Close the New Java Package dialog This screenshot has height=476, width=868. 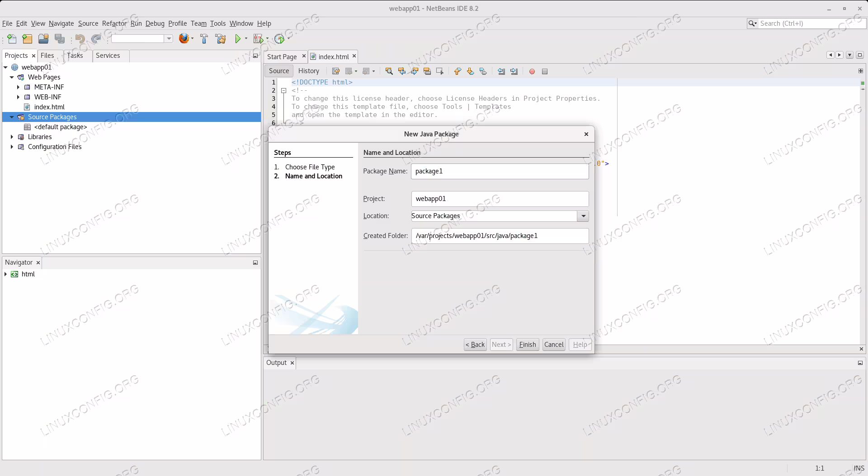click(586, 134)
